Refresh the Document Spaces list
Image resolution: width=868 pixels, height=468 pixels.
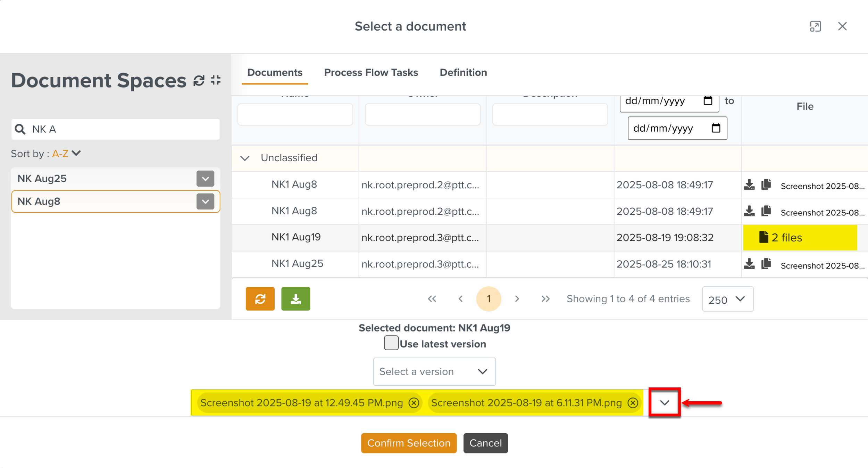(199, 80)
